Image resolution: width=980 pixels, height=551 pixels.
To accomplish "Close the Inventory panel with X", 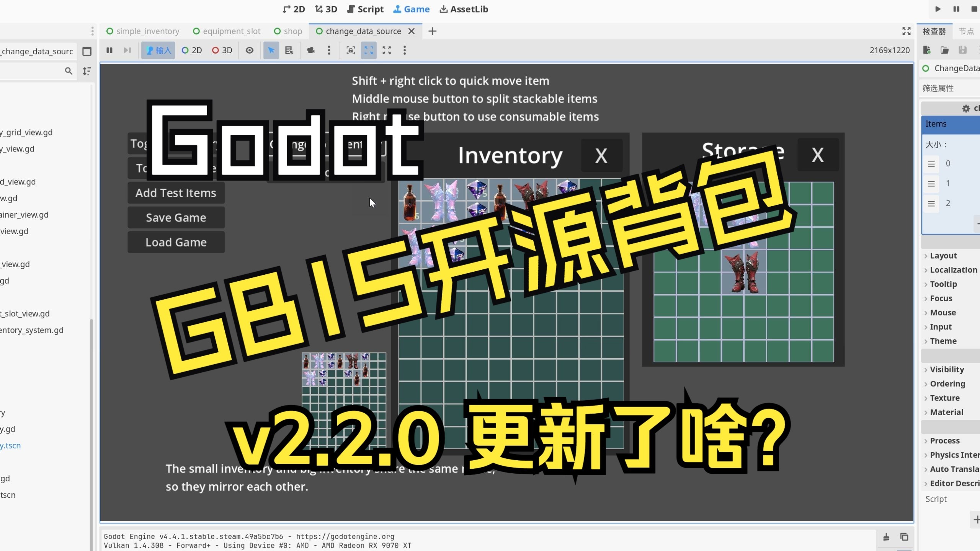I will (601, 155).
